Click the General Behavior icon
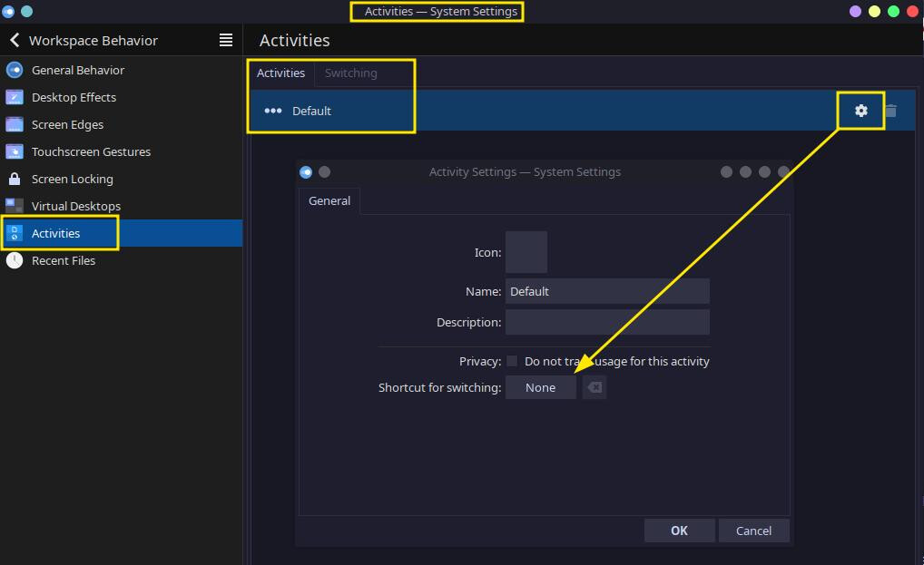Screen dimensions: 924x565 (x=15, y=70)
